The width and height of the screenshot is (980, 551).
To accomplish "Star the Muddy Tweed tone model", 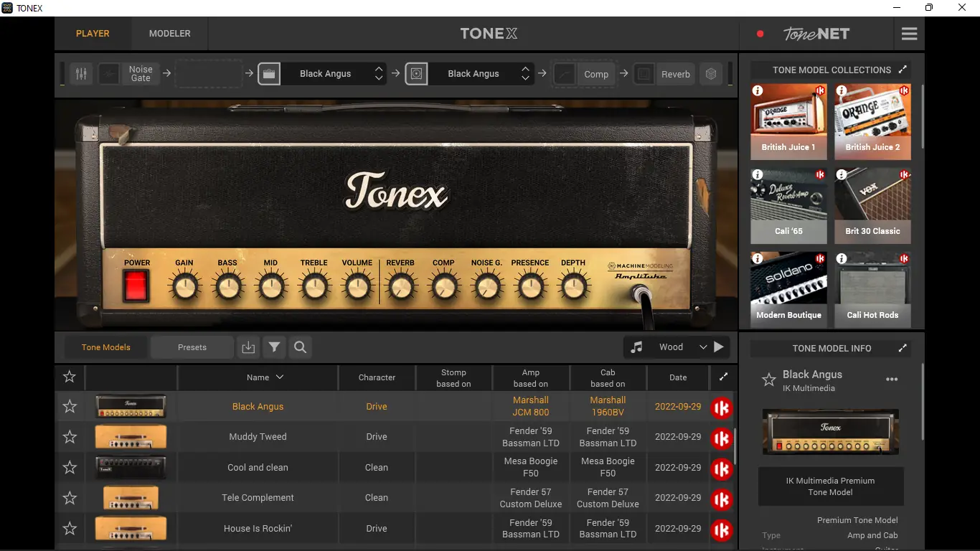I will click(69, 436).
